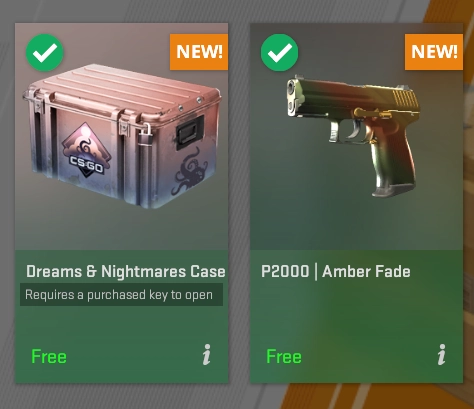Click the Dreams & Nightmares Case title
This screenshot has height=409, width=474.
[126, 271]
